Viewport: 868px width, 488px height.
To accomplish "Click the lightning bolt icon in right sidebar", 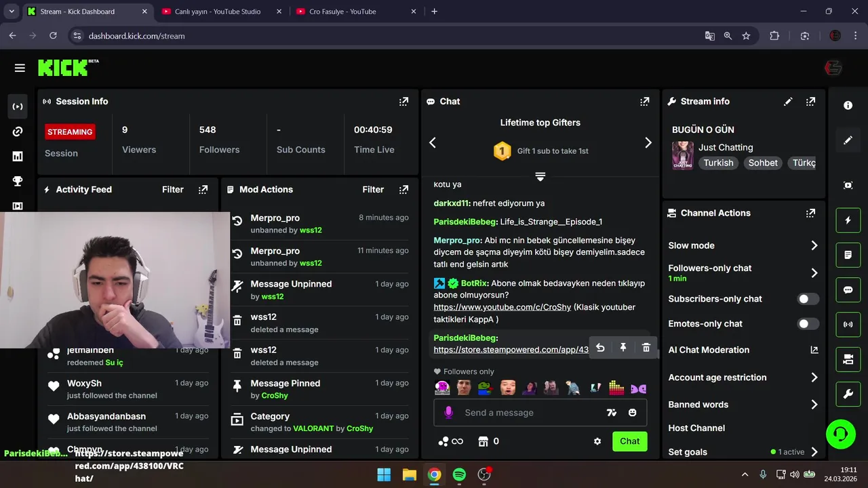I will 848,220.
